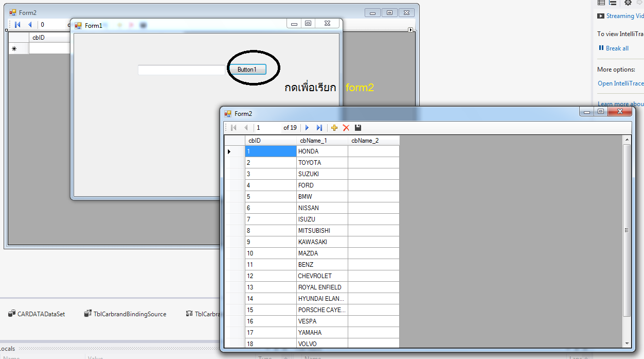Click position number box in front Form2 navigator
The height and width of the screenshot is (359, 644).
[x=267, y=128]
